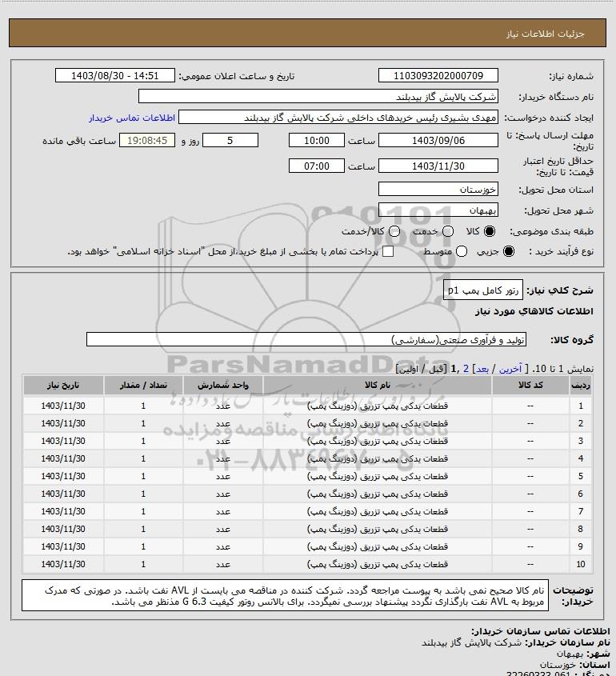Click the item code cell in row 3

(530, 441)
